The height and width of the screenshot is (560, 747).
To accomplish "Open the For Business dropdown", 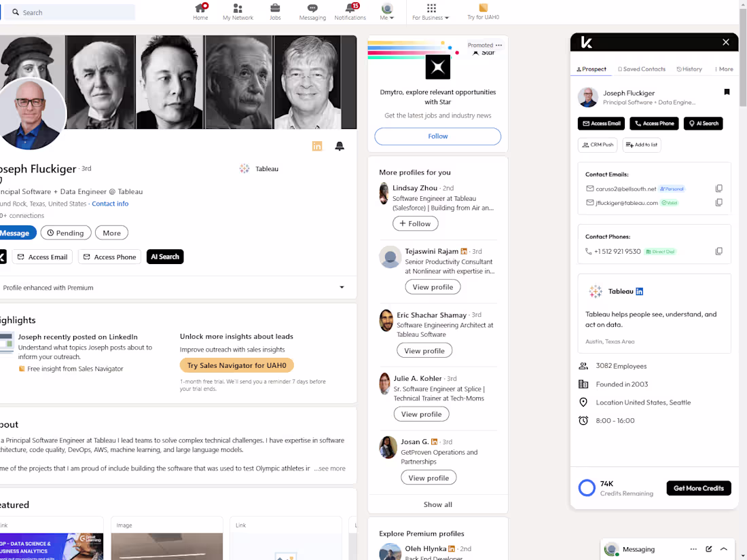I will point(432,12).
